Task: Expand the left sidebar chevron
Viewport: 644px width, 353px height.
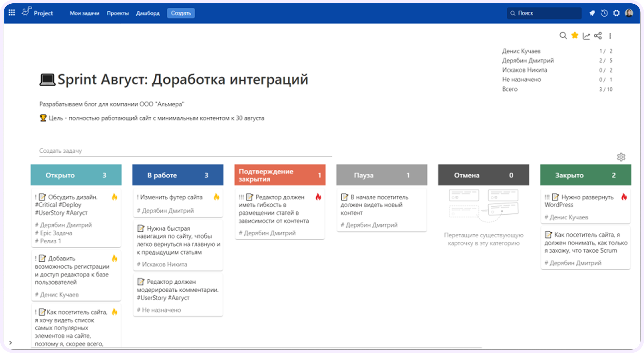Action: (x=11, y=343)
